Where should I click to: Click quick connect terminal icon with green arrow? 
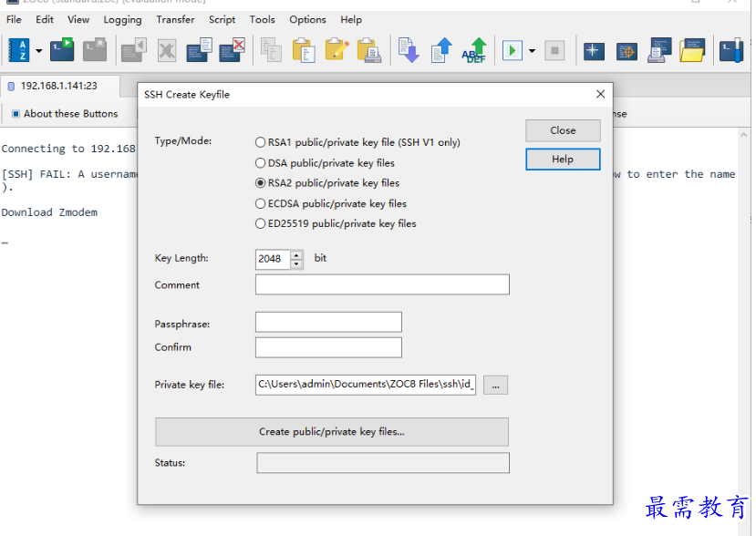coord(62,49)
